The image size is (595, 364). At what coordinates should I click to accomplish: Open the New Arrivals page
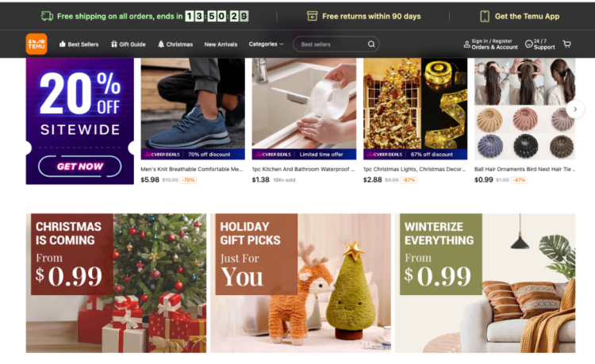(x=221, y=44)
